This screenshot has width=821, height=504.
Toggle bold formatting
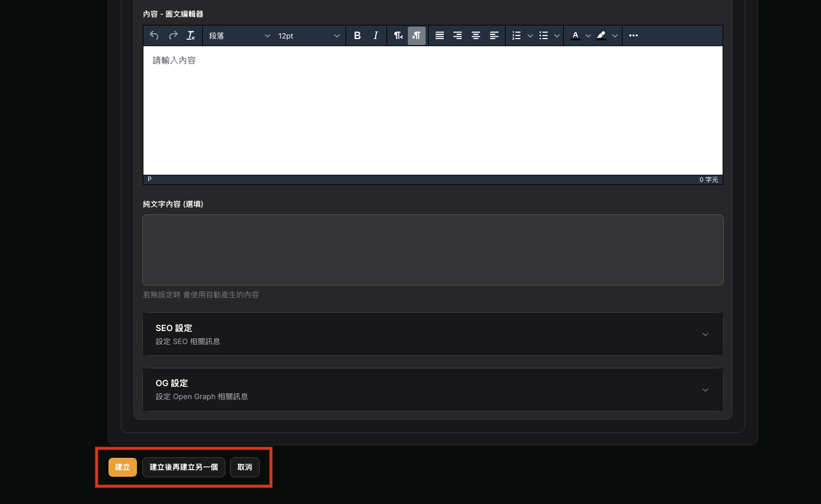tap(357, 36)
